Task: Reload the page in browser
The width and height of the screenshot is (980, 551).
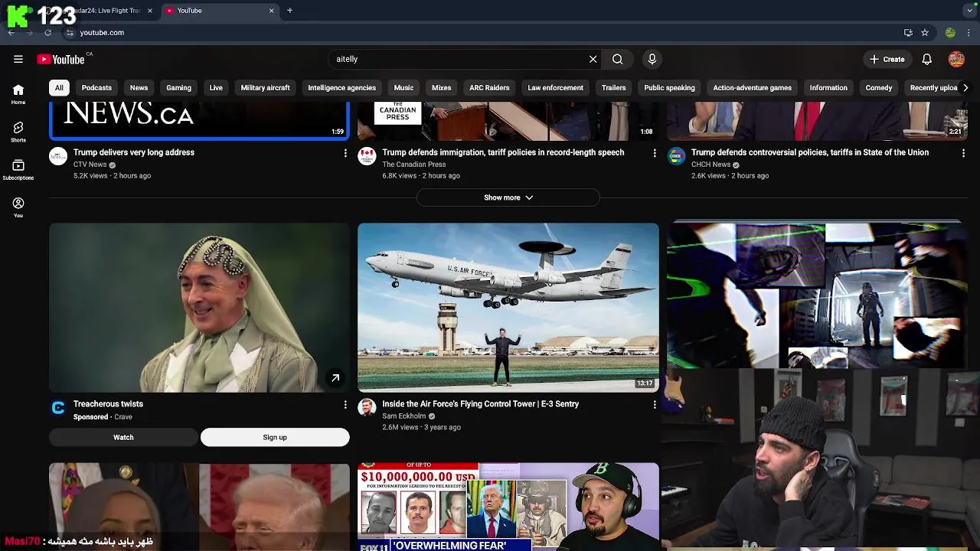Action: coord(47,33)
